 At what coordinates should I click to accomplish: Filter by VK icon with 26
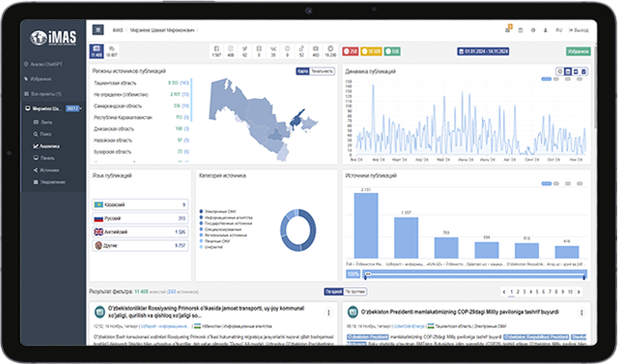click(273, 51)
